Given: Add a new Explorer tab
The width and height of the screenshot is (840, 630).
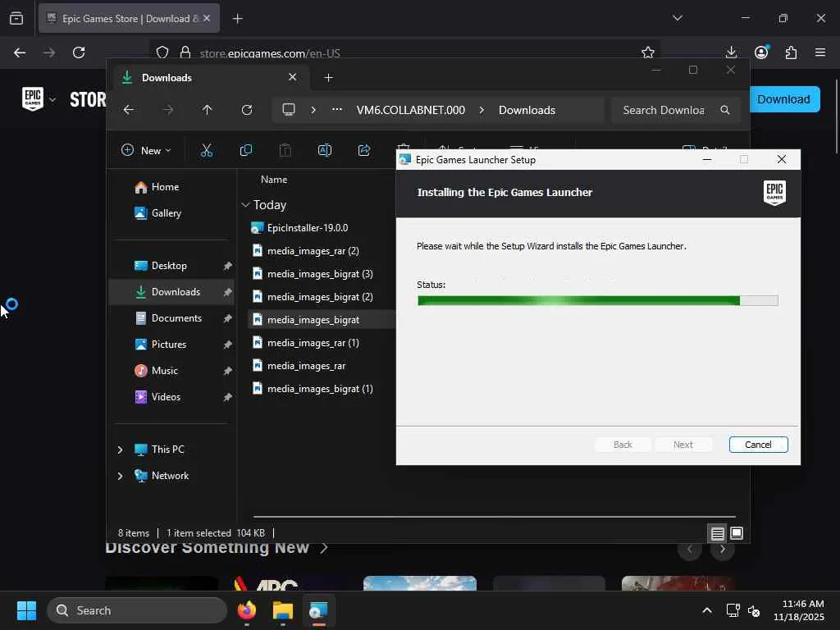Looking at the screenshot, I should (329, 78).
